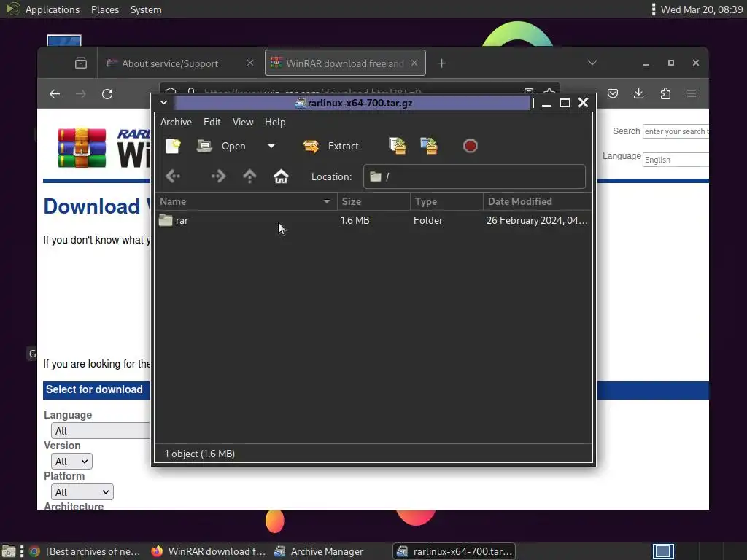
Task: Open the Platform All dropdown
Action: tap(82, 492)
